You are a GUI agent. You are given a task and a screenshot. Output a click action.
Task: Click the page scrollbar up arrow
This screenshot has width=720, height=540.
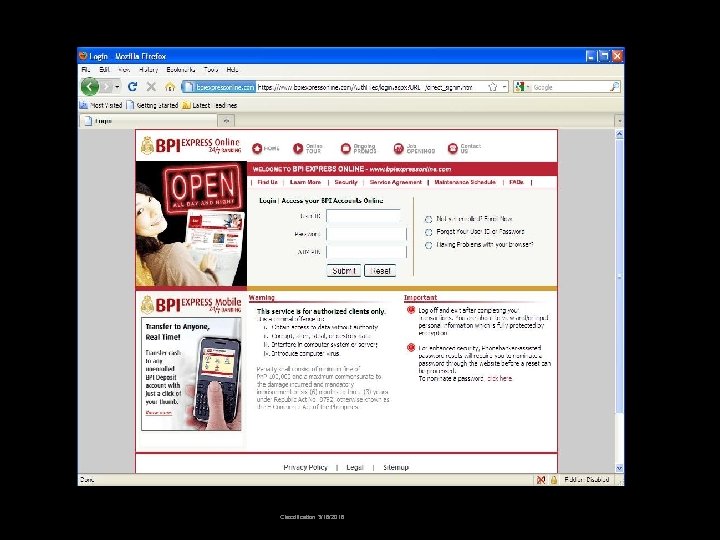click(619, 134)
